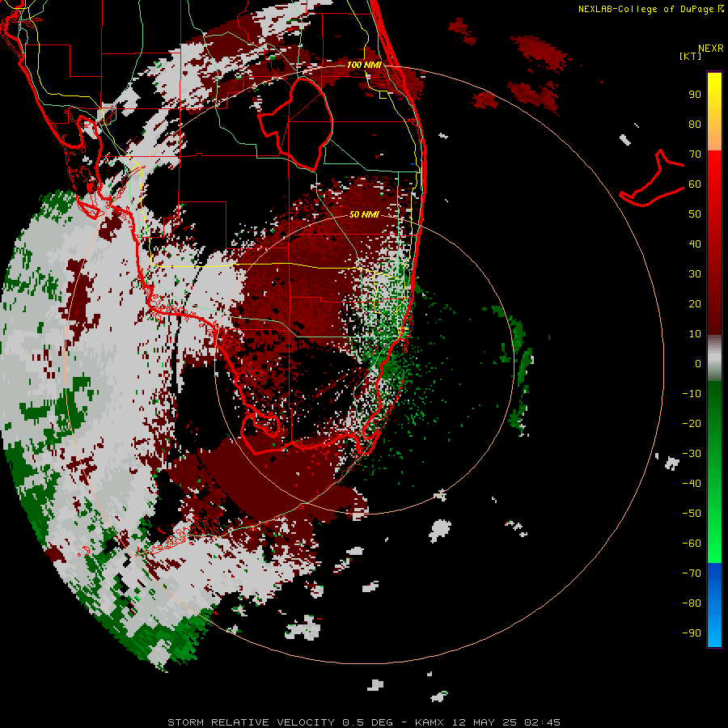Click the -70 value on the velocity scale

692,573
